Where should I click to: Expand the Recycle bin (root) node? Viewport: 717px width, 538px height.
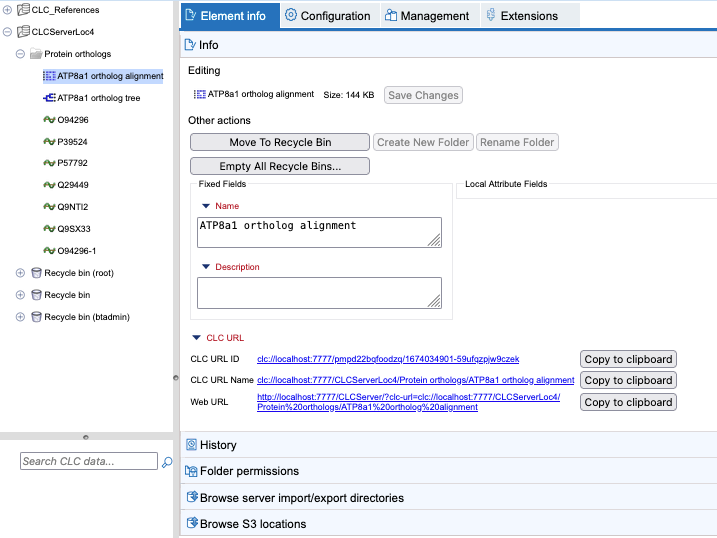(x=20, y=273)
